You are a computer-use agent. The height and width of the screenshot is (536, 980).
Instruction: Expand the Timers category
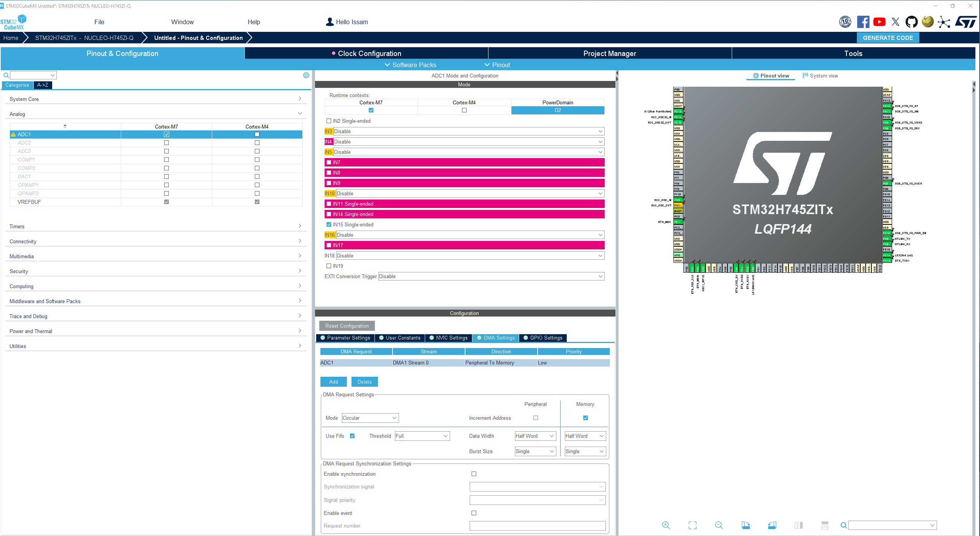click(x=155, y=226)
